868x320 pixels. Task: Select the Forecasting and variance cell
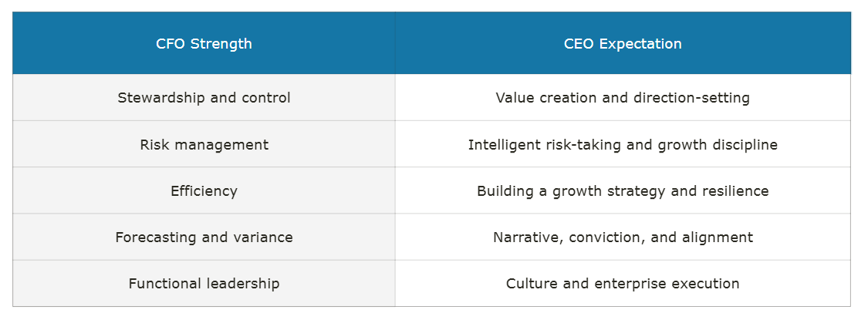204,237
